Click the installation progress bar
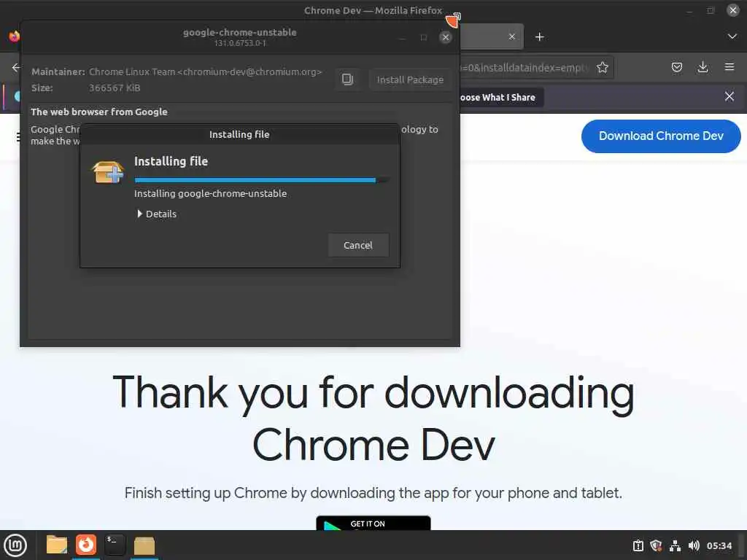747x560 pixels. [x=262, y=180]
